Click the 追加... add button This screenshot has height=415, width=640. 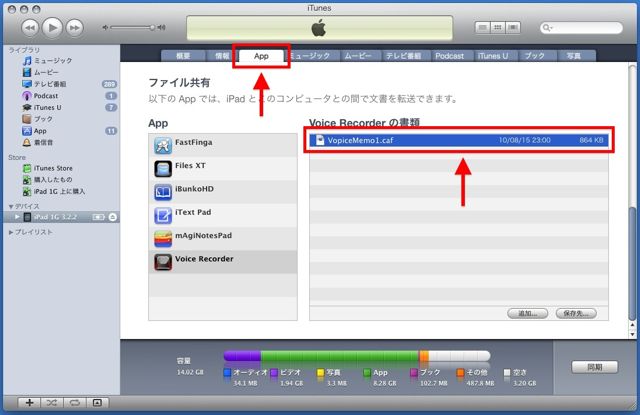tap(528, 313)
